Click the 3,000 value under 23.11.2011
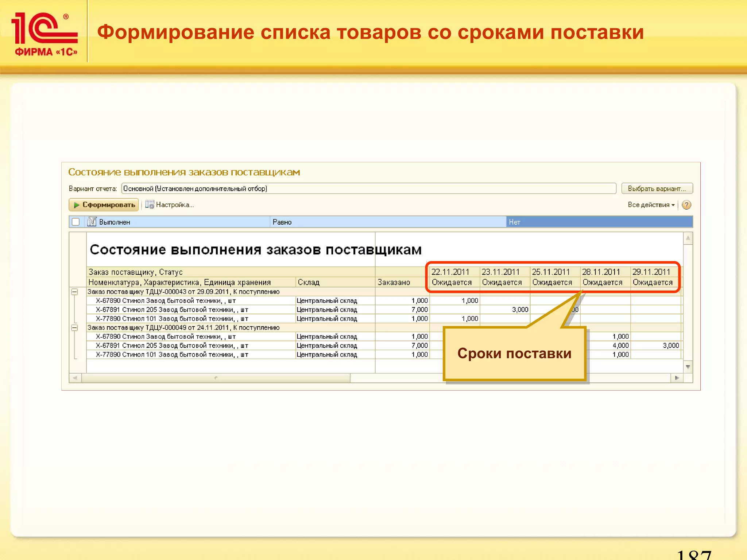The image size is (747, 560). point(520,310)
